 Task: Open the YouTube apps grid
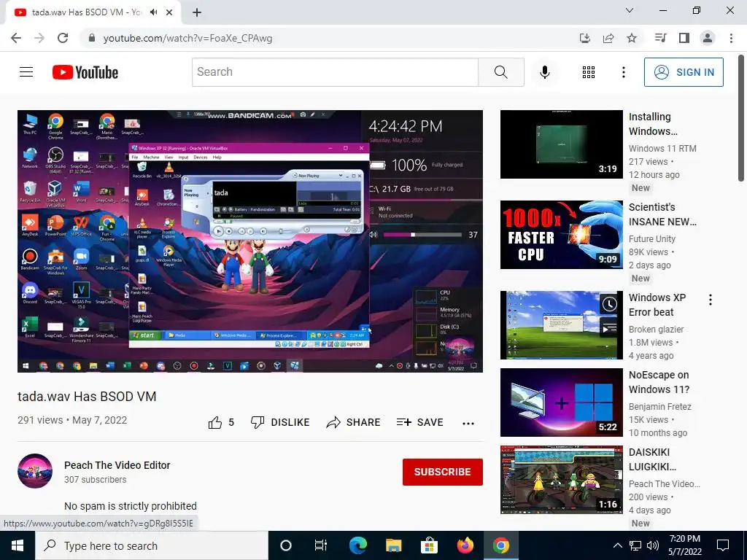click(x=589, y=72)
